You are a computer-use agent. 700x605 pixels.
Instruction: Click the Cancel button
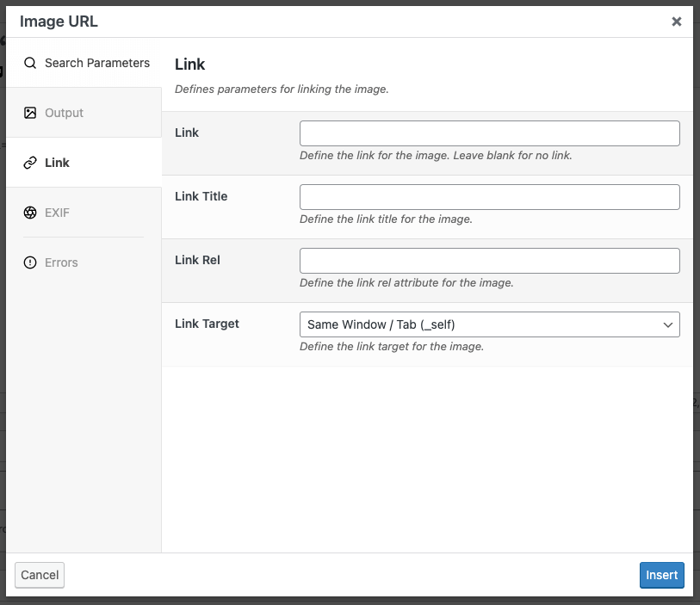point(40,575)
